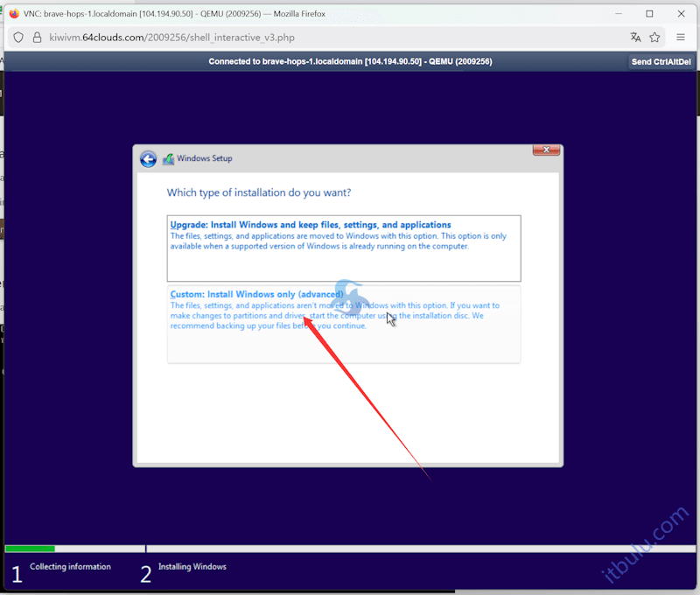Click the Windows Setup installer icon
Viewport: 700px width, 595px height.
point(168,158)
